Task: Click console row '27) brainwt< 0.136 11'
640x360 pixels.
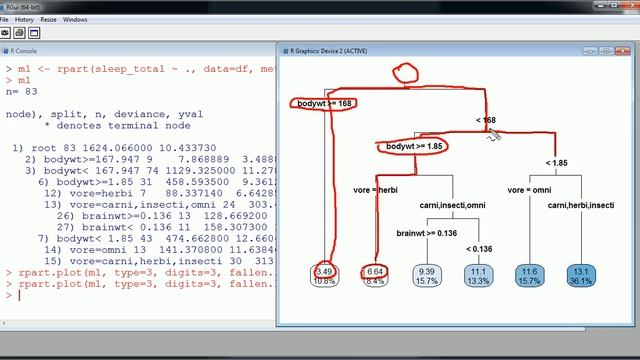Action: 167,227
